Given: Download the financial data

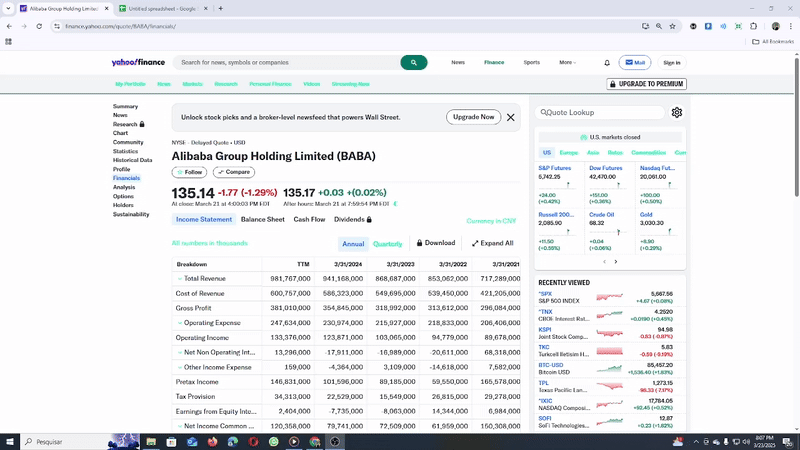Looking at the screenshot, I should (436, 243).
